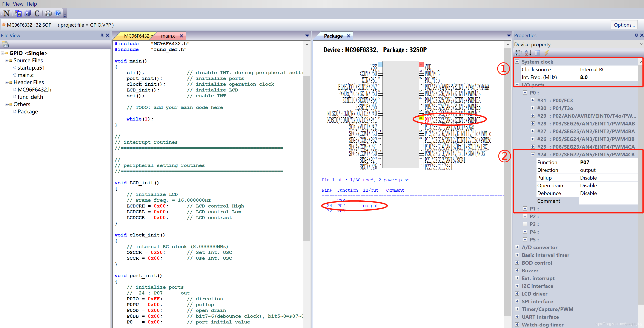The image size is (644, 328).
Task: Click the lightning bolt Events icon
Action: pos(547,53)
